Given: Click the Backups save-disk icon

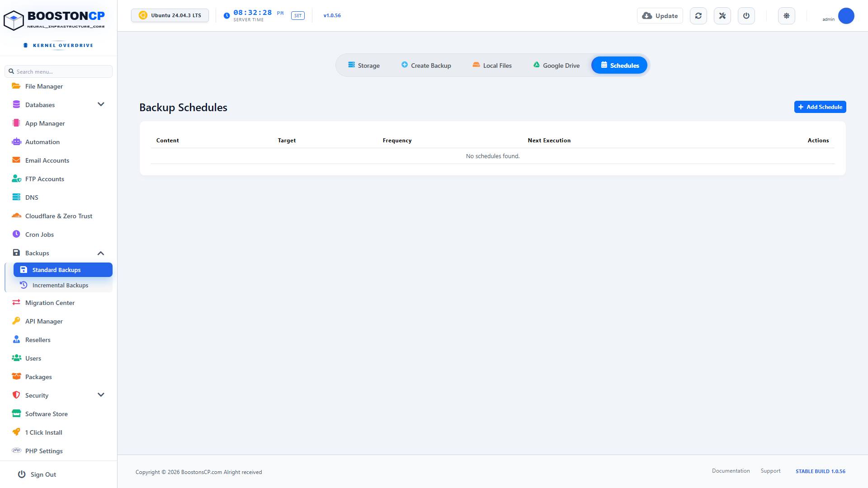Looking at the screenshot, I should pyautogui.click(x=16, y=253).
